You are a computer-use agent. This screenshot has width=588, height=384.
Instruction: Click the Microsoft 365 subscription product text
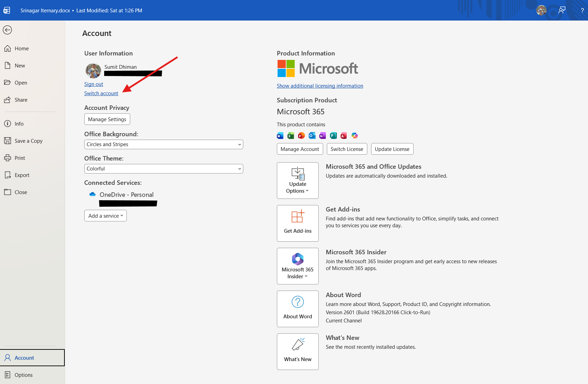point(301,112)
